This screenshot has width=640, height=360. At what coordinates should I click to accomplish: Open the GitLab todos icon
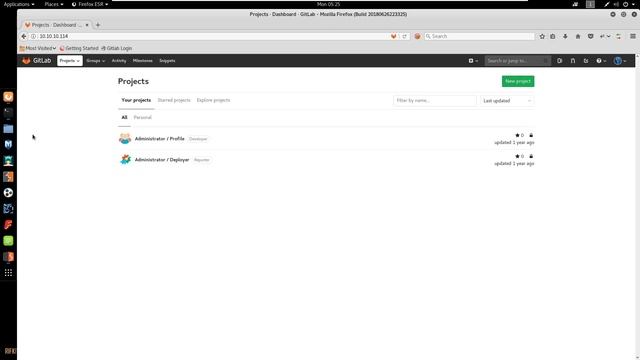[586, 61]
